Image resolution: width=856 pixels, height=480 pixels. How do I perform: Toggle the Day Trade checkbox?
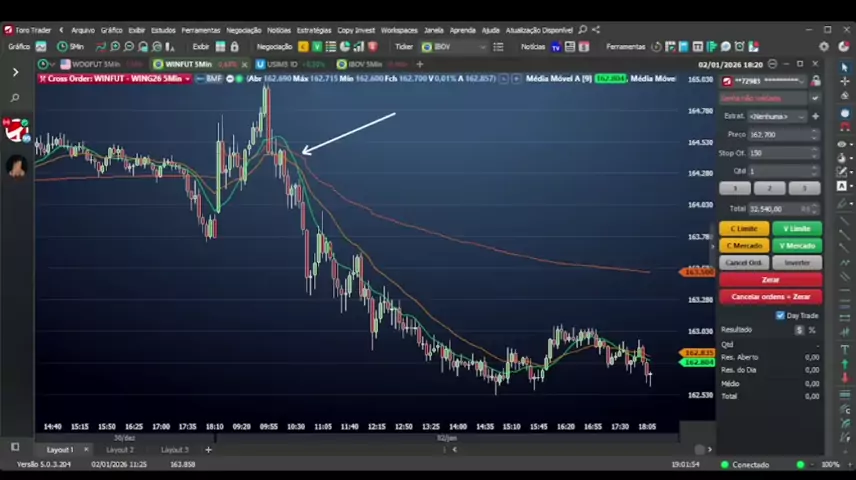pos(780,316)
